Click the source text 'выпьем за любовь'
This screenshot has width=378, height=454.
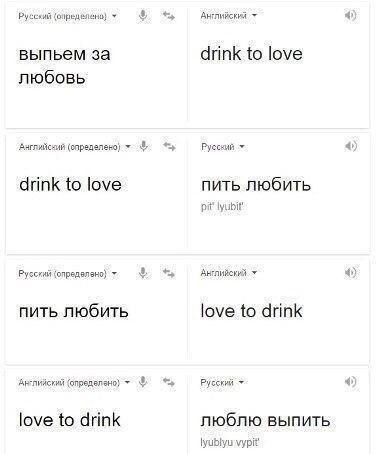(x=64, y=66)
